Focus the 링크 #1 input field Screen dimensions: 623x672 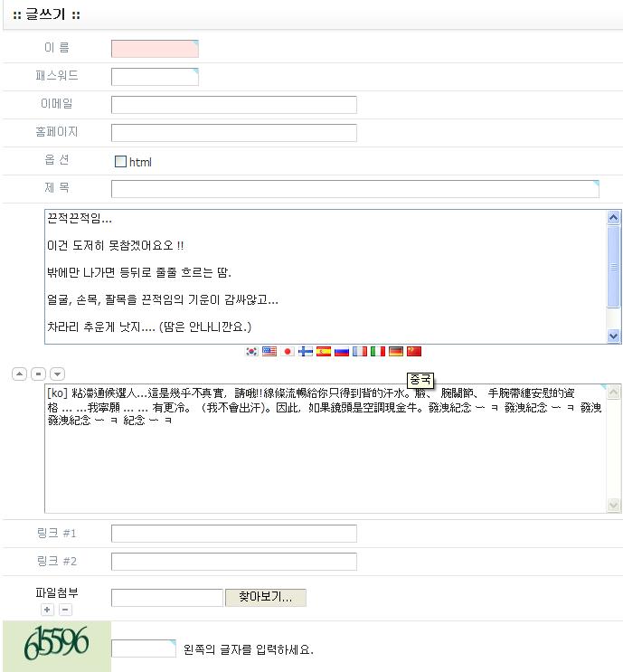tap(234, 534)
